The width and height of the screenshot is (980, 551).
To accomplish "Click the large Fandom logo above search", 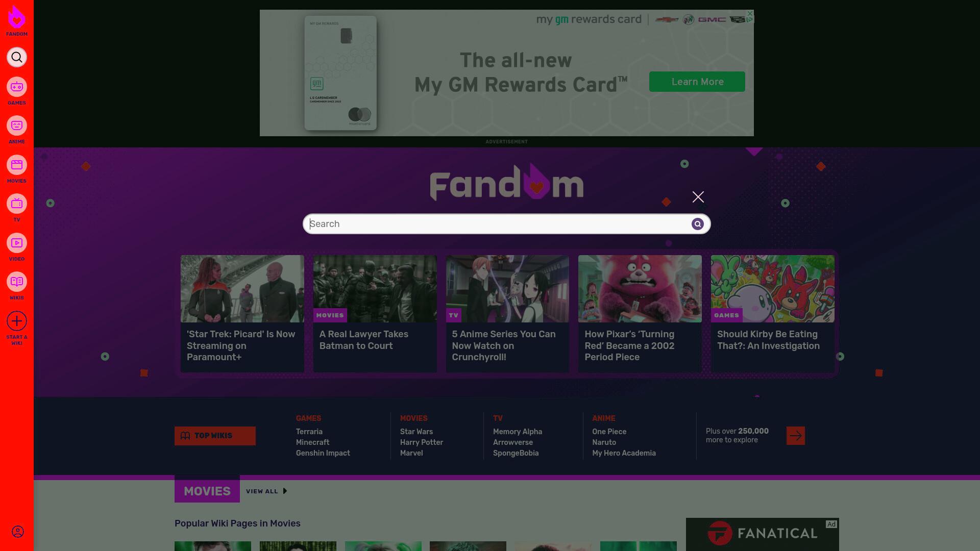I will pyautogui.click(x=507, y=182).
